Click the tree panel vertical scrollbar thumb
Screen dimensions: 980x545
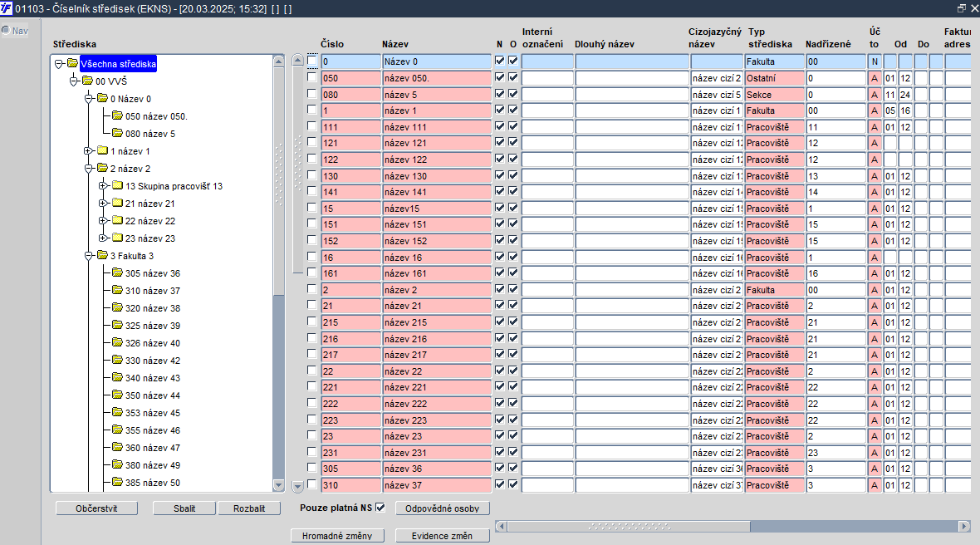point(279,181)
